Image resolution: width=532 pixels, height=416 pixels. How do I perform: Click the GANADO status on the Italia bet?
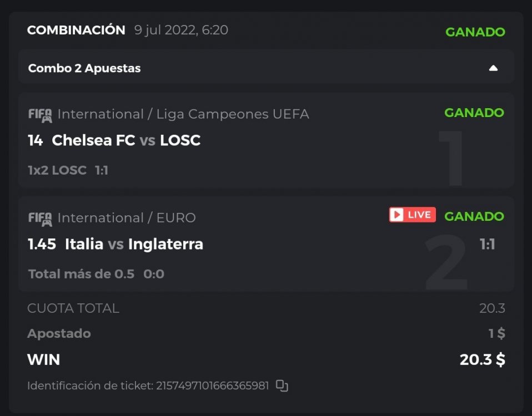pos(474,216)
